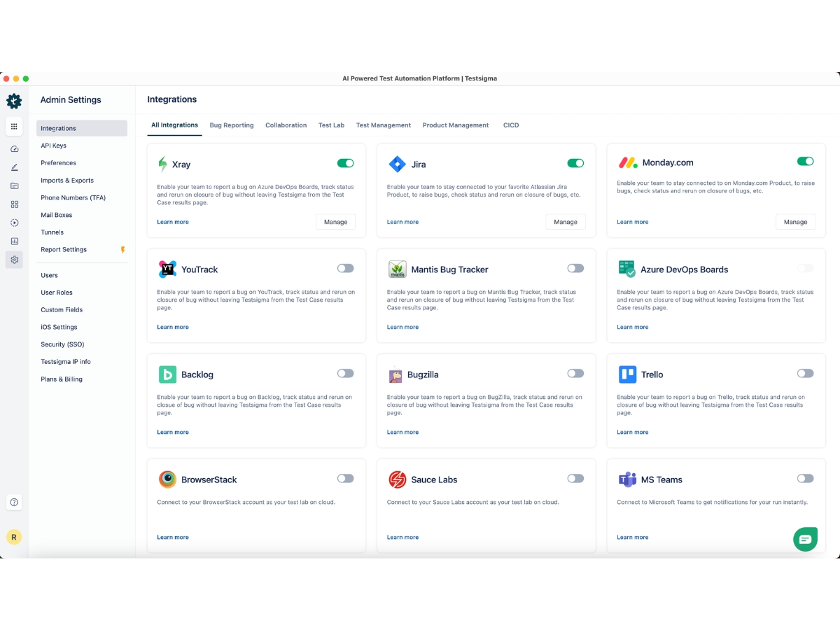Enable the Backlog integration toggle
This screenshot has width=840, height=630.
tap(346, 373)
